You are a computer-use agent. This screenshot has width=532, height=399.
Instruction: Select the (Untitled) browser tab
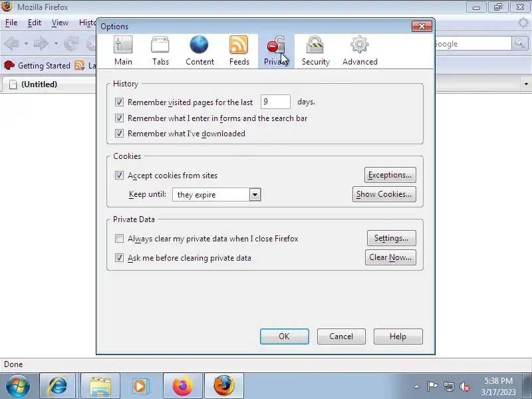(x=49, y=84)
